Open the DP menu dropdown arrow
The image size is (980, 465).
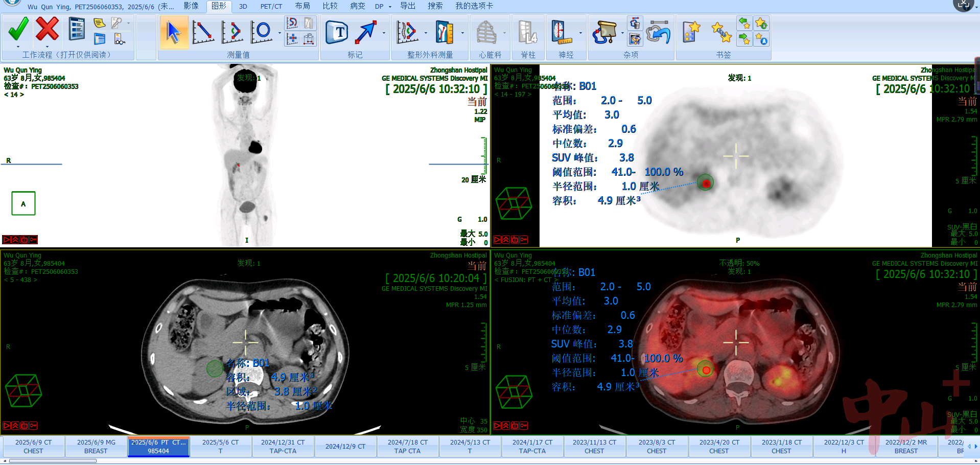pyautogui.click(x=390, y=7)
